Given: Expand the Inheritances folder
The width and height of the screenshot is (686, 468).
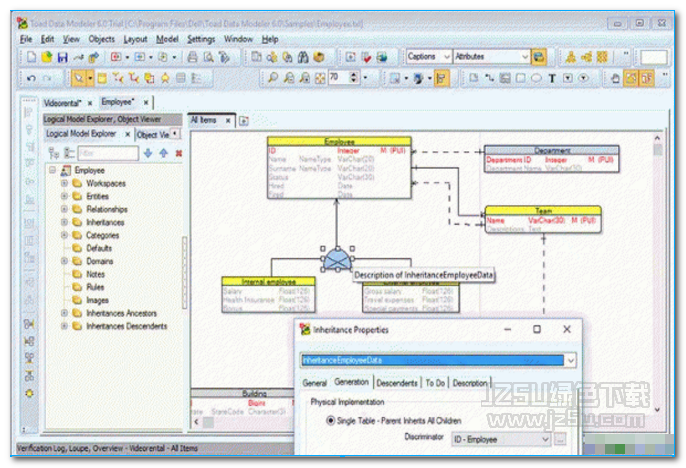Looking at the screenshot, I should [64, 222].
